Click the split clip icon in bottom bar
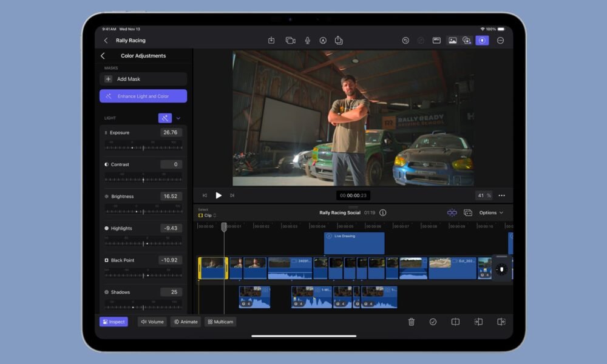The height and width of the screenshot is (364, 607). [x=455, y=322]
